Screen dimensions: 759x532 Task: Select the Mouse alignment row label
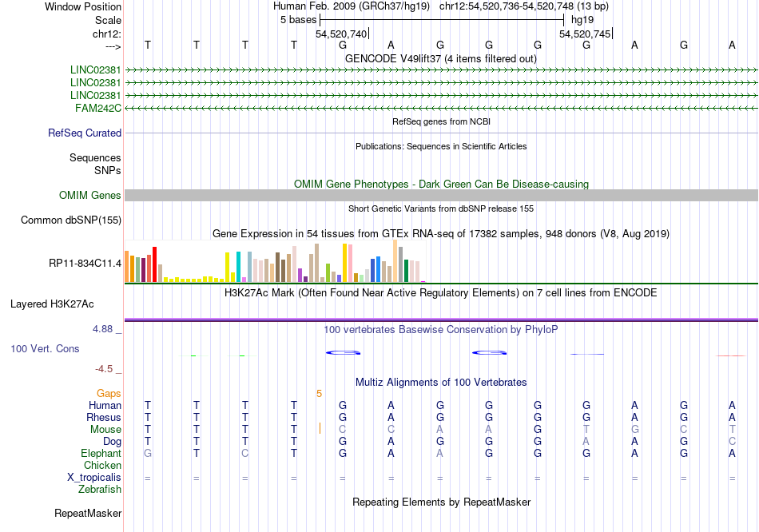click(x=105, y=430)
